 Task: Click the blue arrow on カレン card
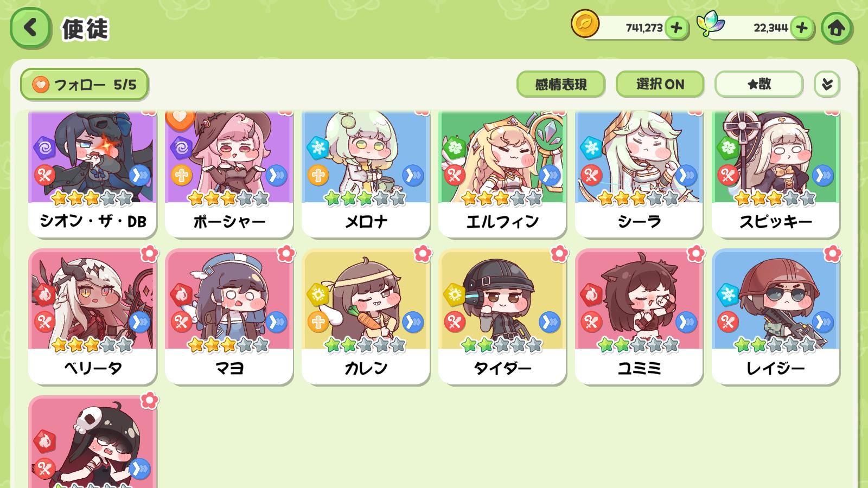point(413,323)
